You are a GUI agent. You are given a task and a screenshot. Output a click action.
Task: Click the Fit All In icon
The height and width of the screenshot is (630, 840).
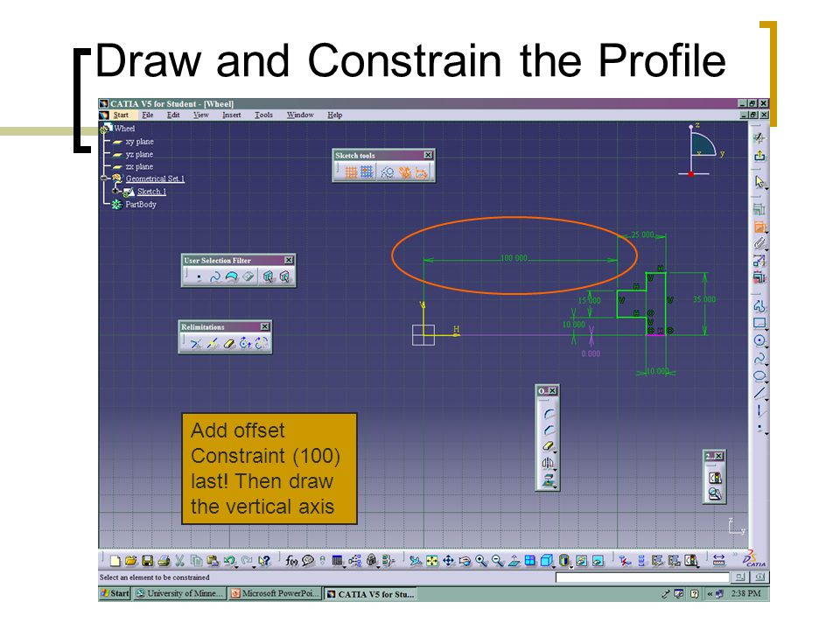click(x=431, y=560)
